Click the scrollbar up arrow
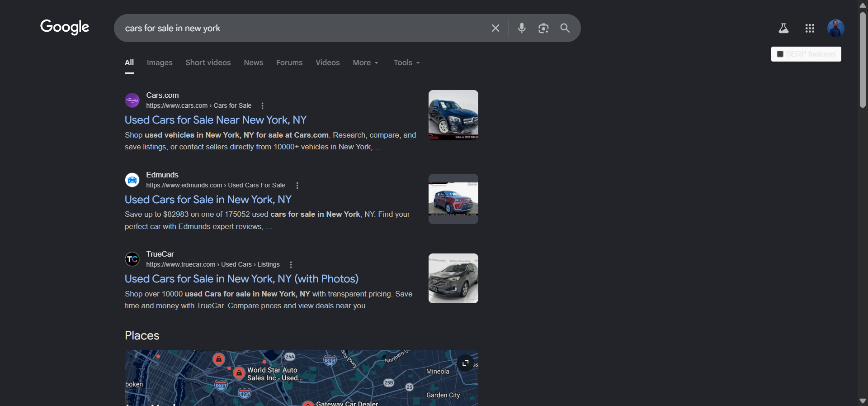Viewport: 868px width, 406px height. click(863, 5)
